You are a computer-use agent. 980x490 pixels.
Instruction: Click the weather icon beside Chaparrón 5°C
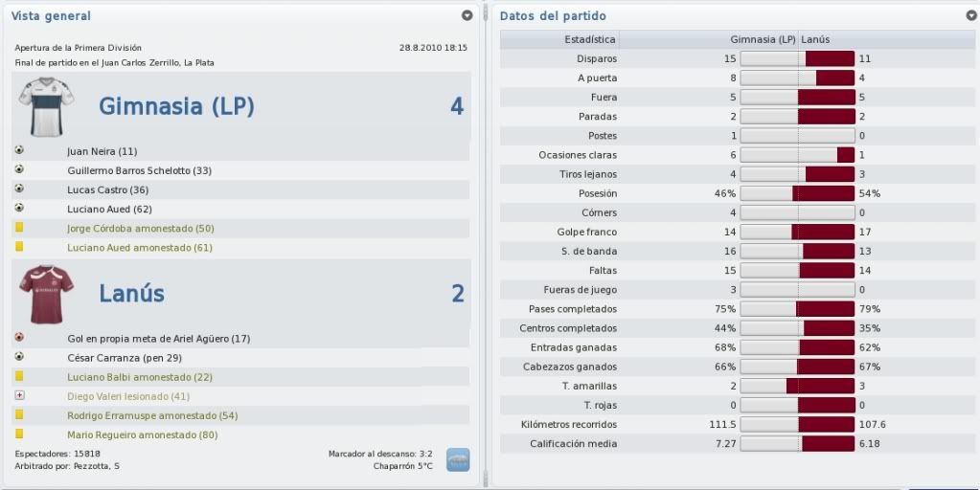458,460
